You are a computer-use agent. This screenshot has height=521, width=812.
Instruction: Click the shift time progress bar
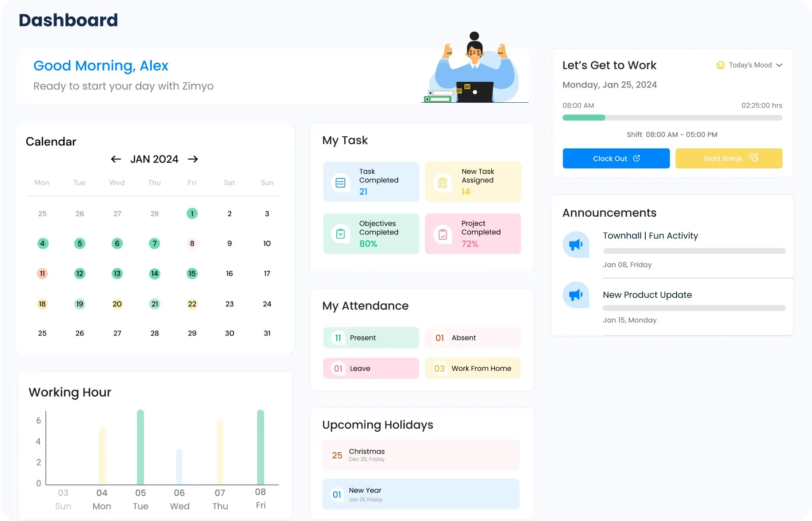672,118
